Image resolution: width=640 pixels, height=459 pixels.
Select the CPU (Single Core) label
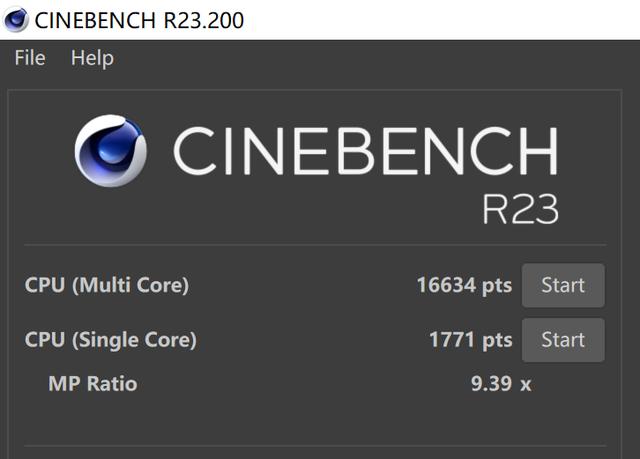coord(111,340)
